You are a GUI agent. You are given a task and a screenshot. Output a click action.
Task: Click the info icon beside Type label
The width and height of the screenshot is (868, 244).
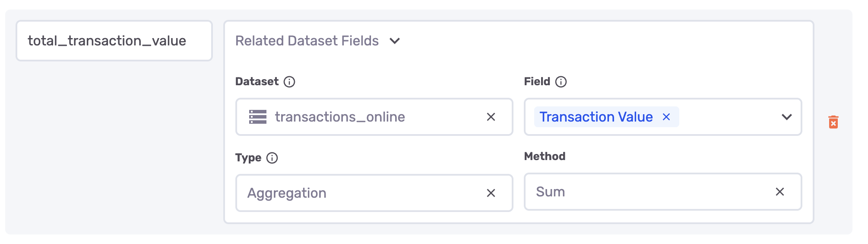click(272, 158)
